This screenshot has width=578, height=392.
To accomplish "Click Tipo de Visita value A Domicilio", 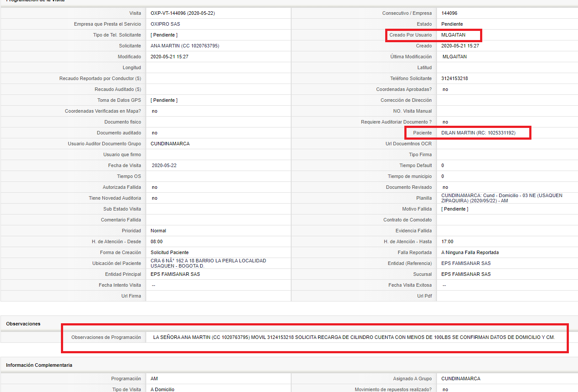I will point(162,389).
